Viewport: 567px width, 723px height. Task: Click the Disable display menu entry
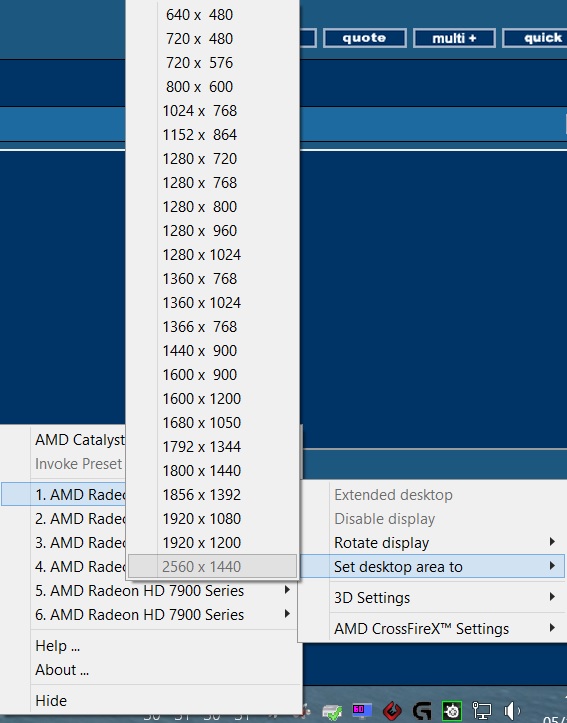coord(432,519)
